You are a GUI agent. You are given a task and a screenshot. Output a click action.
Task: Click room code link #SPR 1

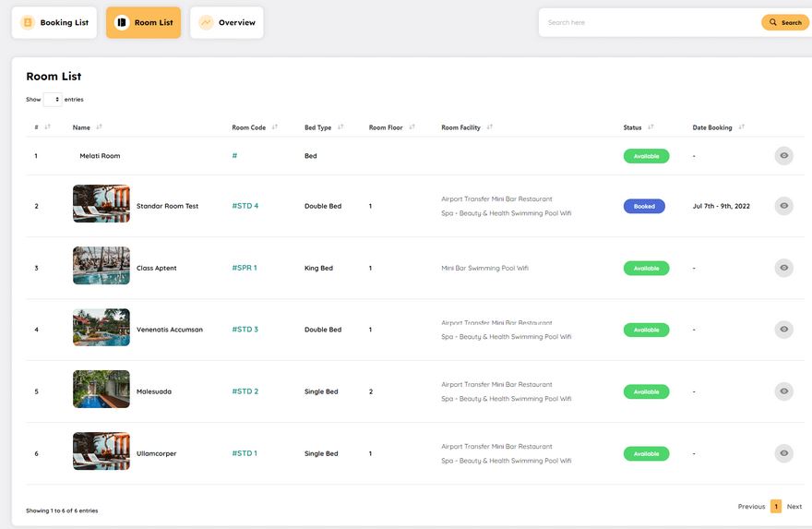point(245,268)
